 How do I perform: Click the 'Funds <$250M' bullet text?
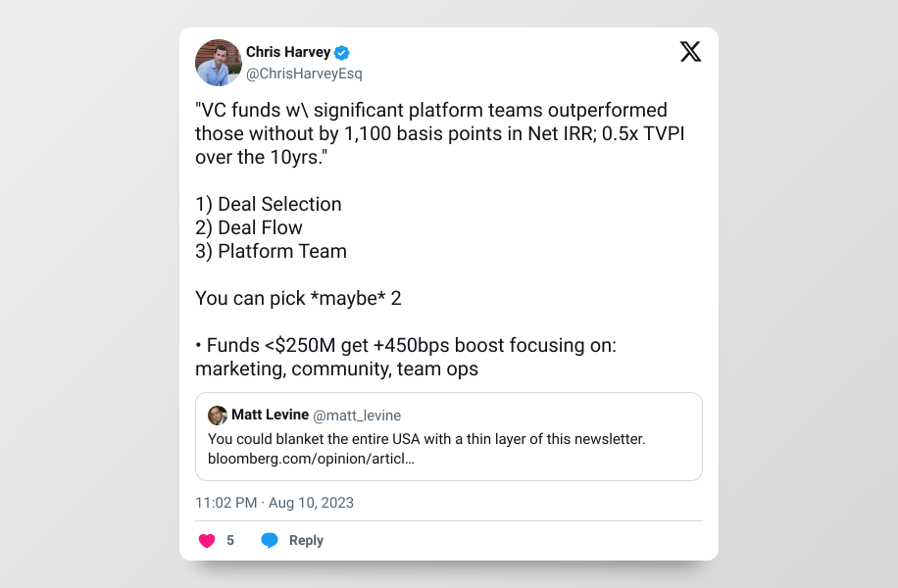(406, 358)
